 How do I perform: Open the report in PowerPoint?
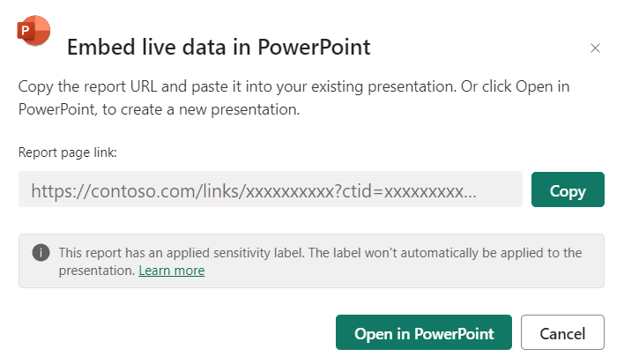(x=423, y=333)
